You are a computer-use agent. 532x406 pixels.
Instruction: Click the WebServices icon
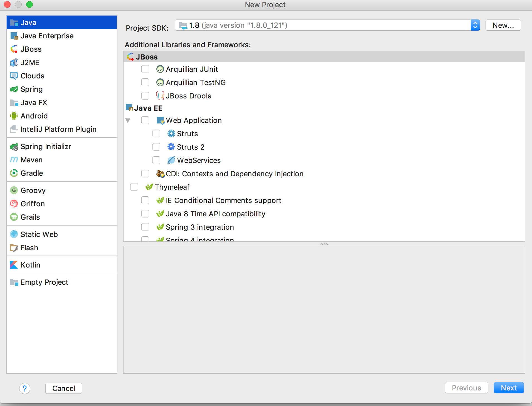tap(171, 160)
